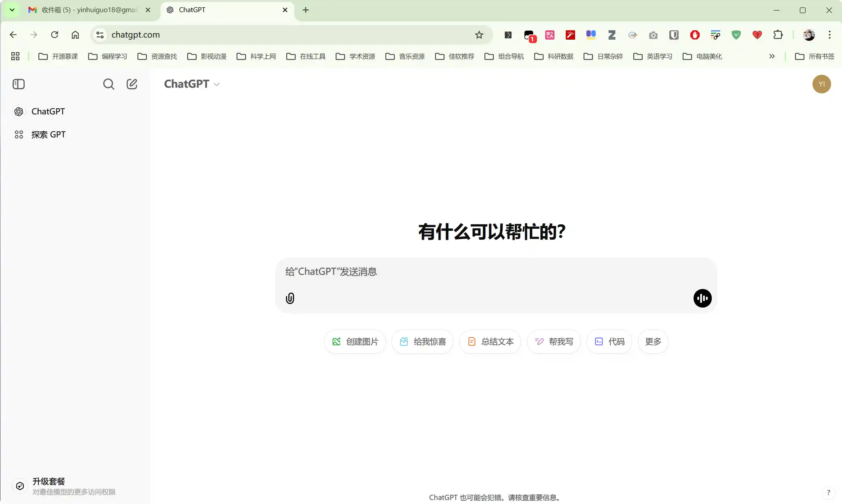
Task: Open the camera screenshot extension
Action: tap(653, 35)
